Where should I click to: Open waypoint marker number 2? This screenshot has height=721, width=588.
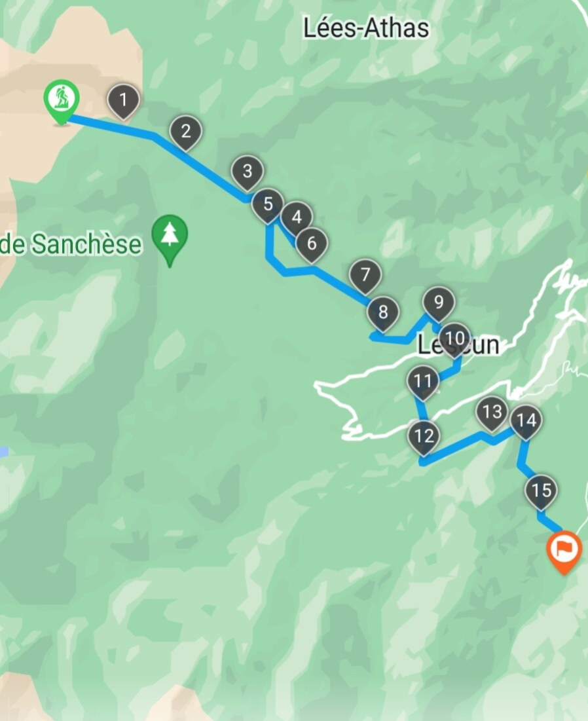tap(186, 134)
